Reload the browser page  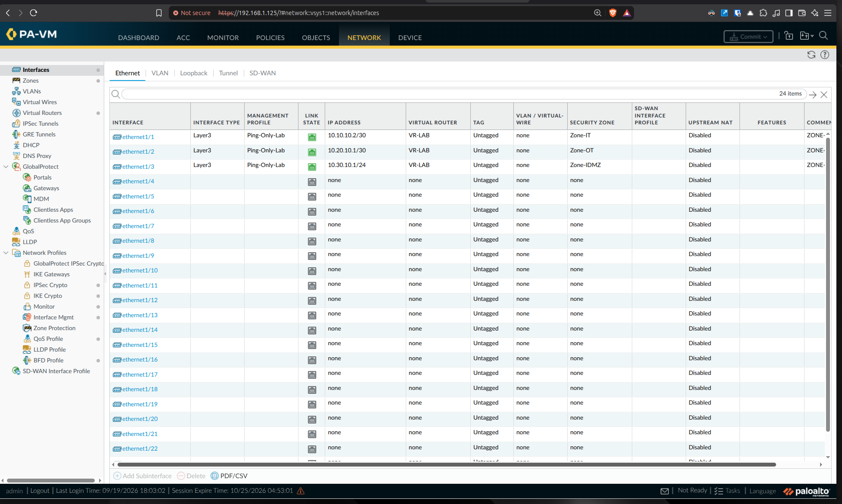[x=34, y=13]
